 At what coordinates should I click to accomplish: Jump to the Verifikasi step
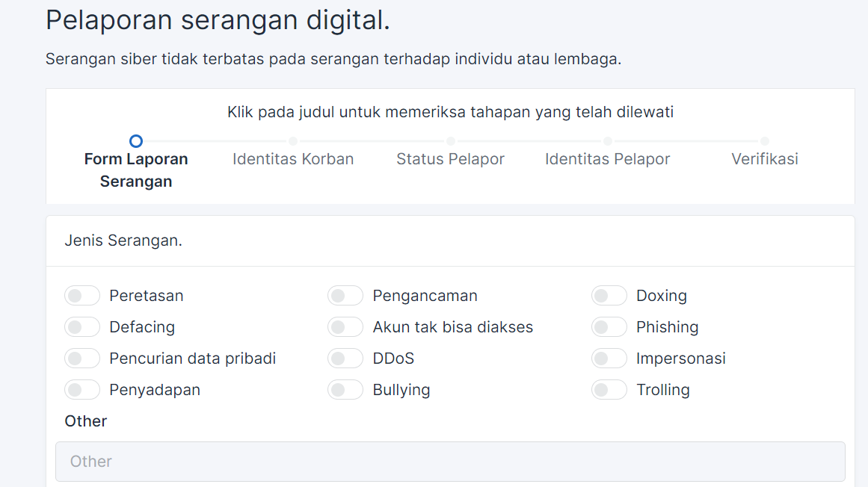click(x=765, y=159)
